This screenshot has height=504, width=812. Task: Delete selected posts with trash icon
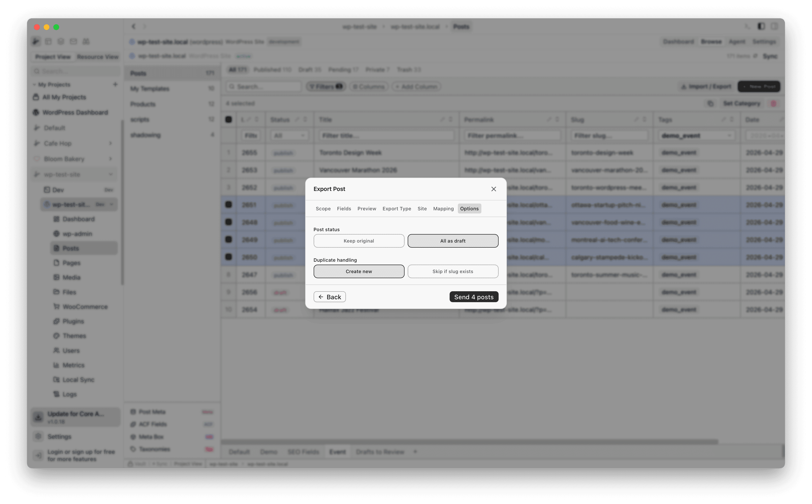pos(773,104)
